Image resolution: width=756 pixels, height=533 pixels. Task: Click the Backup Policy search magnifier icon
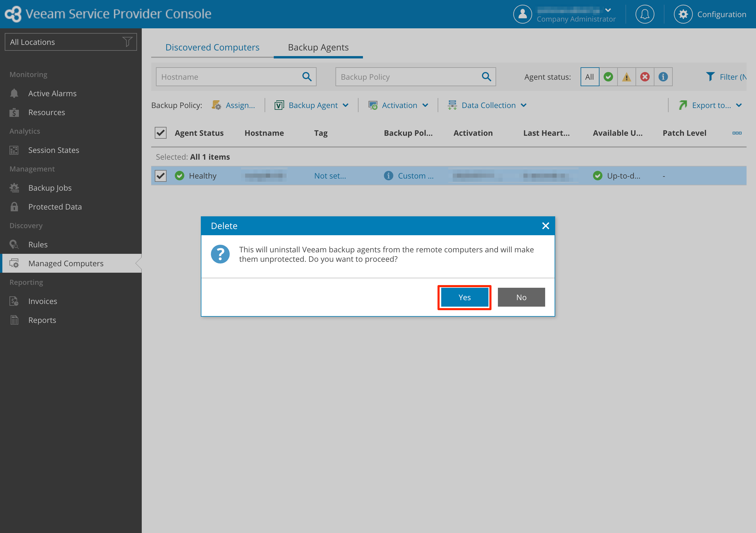486,77
